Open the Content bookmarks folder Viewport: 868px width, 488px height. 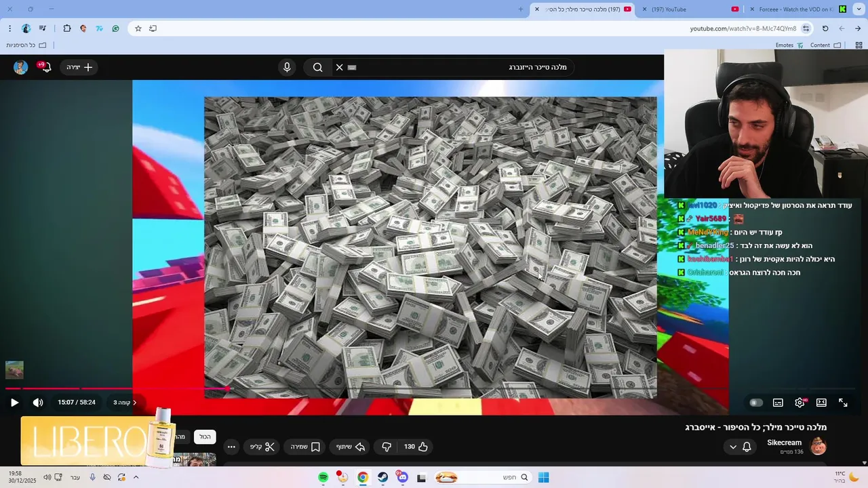[x=825, y=45]
